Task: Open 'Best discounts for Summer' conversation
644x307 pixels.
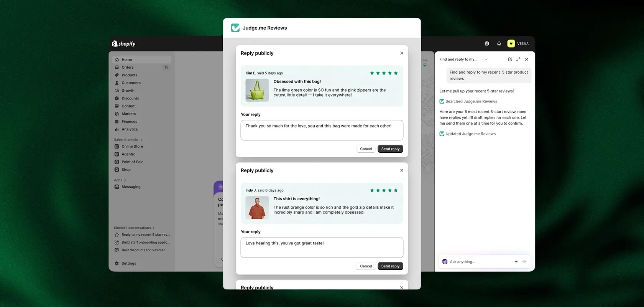Action: click(142, 250)
